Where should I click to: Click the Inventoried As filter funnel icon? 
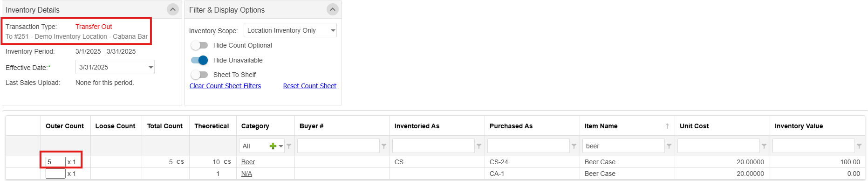[479, 146]
